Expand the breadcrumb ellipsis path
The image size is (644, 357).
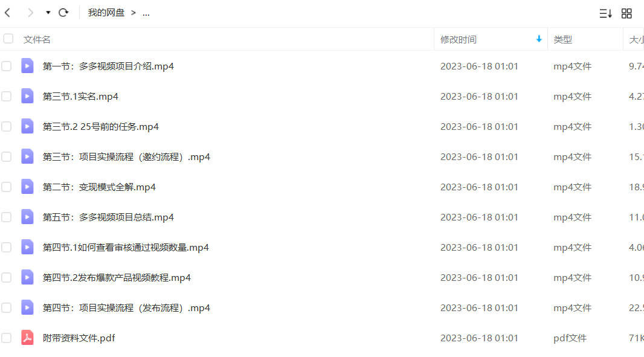(146, 13)
